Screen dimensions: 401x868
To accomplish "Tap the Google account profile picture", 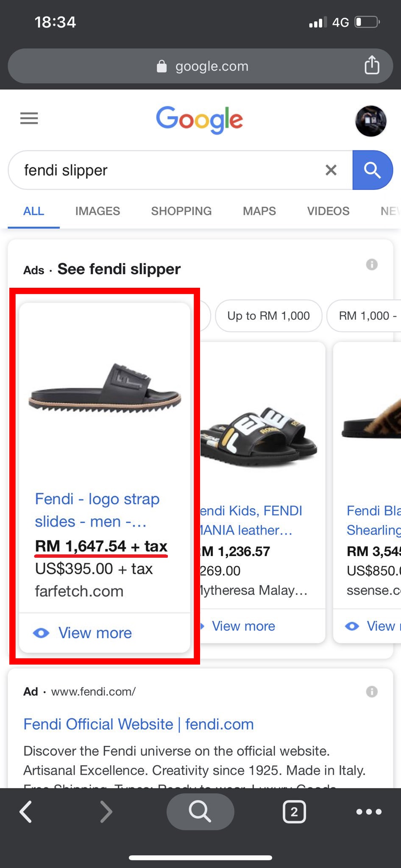I will coord(370,121).
